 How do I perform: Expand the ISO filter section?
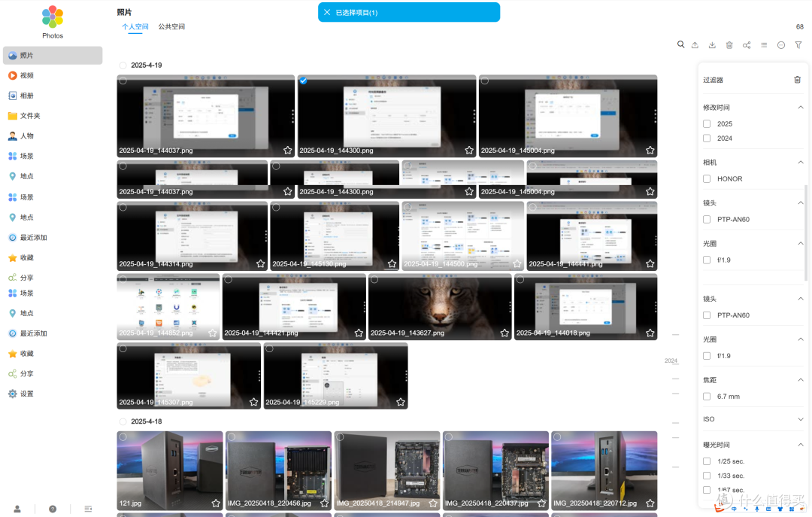(x=801, y=419)
